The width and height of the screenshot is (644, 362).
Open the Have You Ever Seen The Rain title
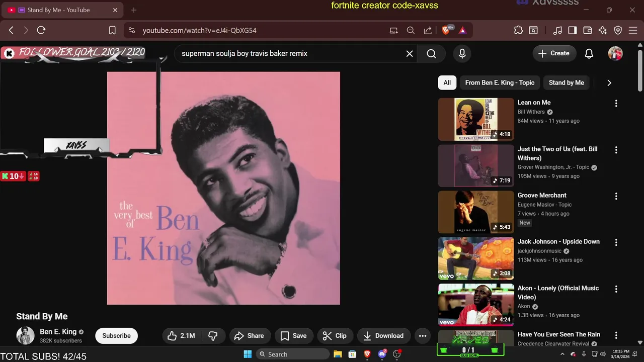[x=558, y=334]
